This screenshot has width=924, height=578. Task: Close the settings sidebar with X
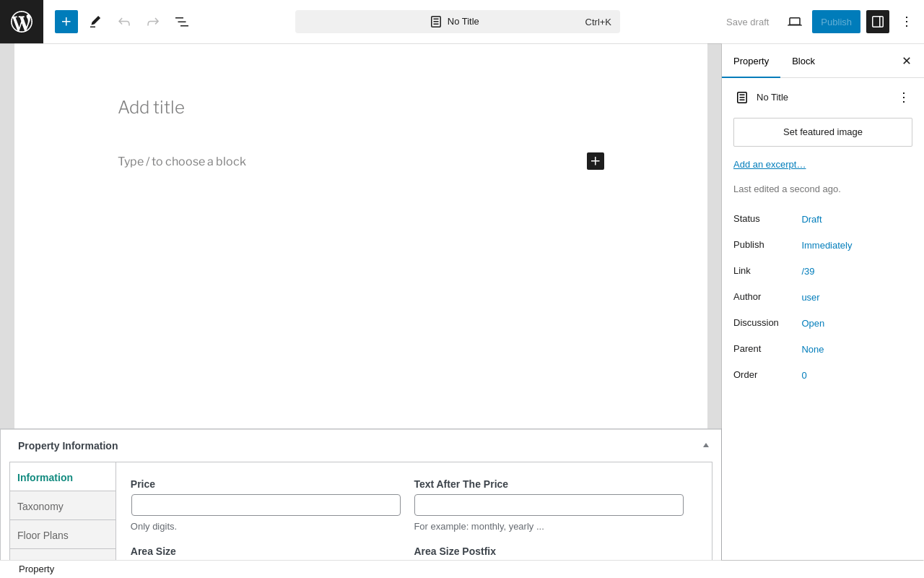(x=907, y=61)
